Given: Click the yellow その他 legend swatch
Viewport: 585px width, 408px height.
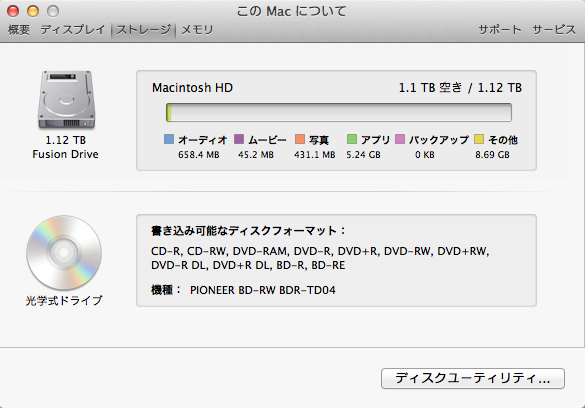Looking at the screenshot, I should [479, 139].
